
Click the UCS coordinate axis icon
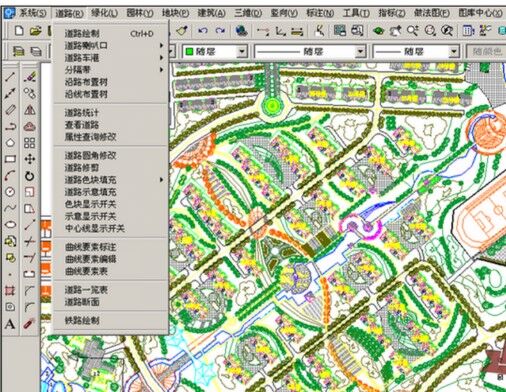pos(281,32)
